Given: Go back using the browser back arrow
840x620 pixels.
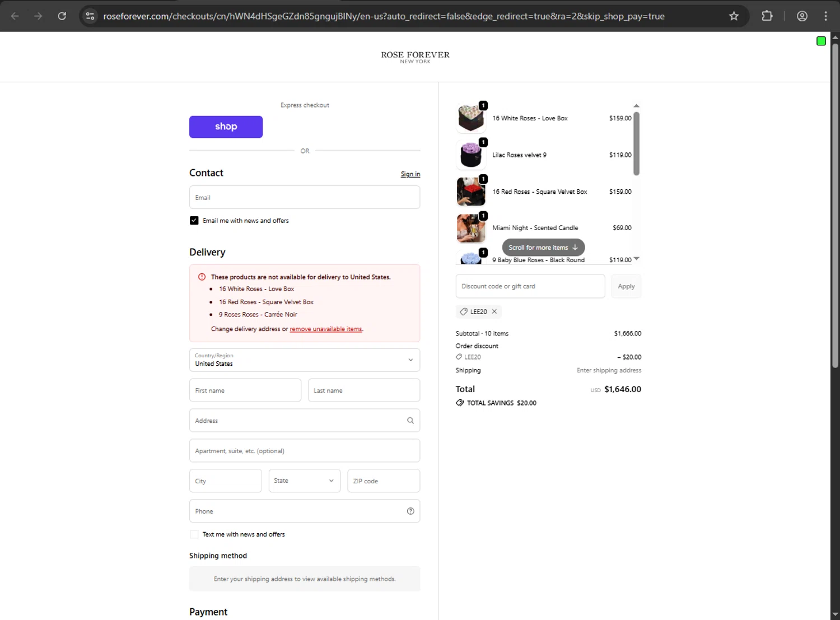Looking at the screenshot, I should 15,16.
